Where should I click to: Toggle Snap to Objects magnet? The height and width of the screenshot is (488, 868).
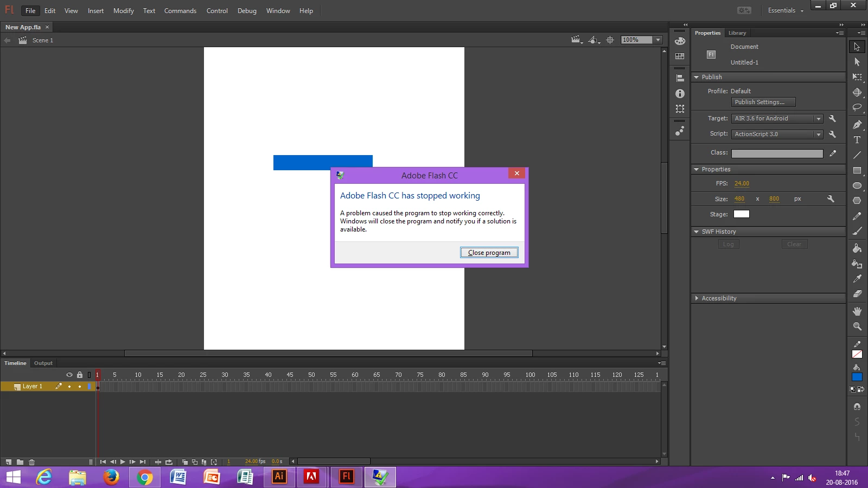click(x=857, y=407)
